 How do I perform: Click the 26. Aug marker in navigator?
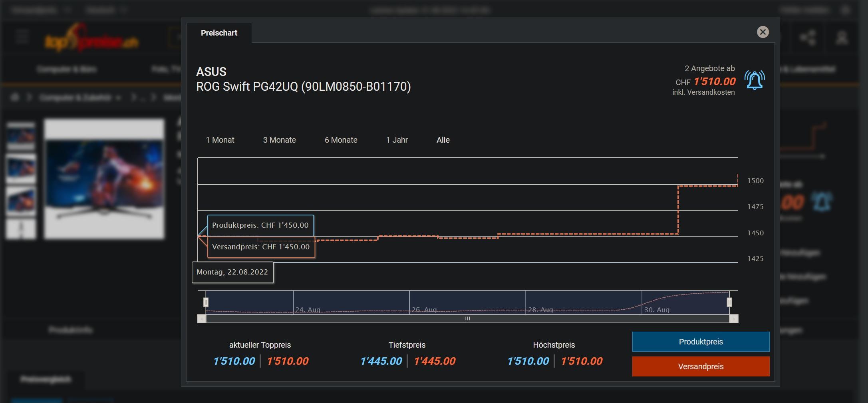tap(424, 310)
